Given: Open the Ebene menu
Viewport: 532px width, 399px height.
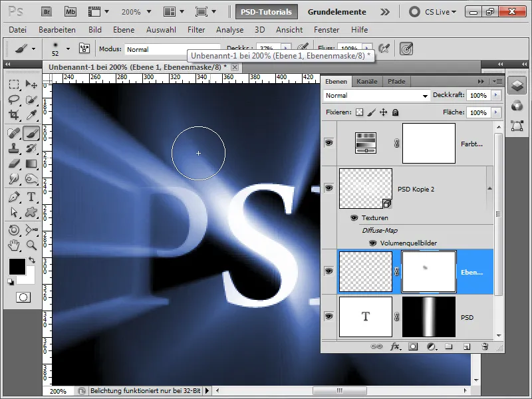Looking at the screenshot, I should pos(124,30).
